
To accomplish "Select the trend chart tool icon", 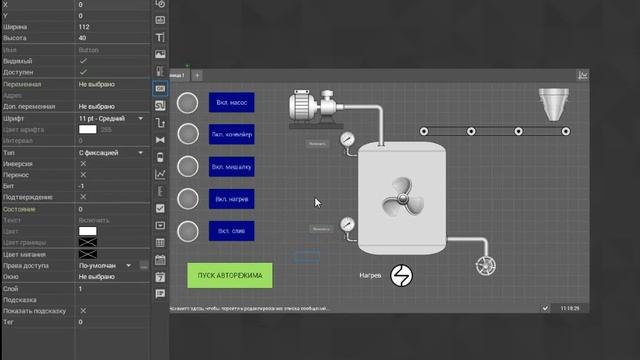I will (x=160, y=174).
